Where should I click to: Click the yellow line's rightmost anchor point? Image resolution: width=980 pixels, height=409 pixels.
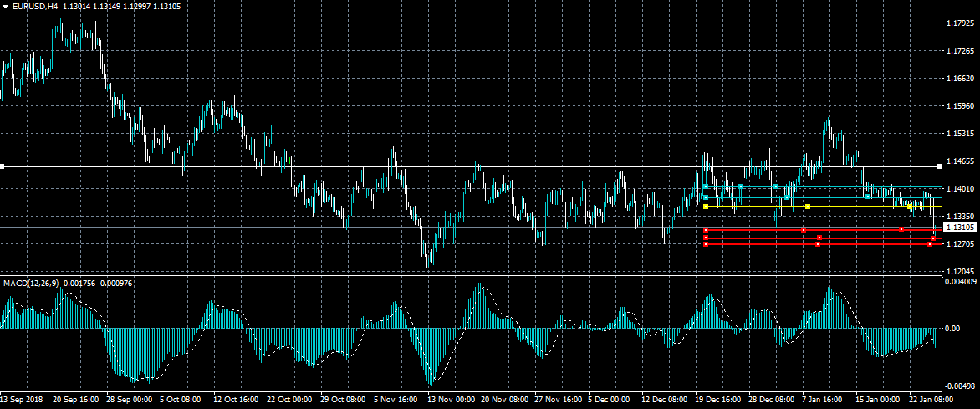(910, 207)
